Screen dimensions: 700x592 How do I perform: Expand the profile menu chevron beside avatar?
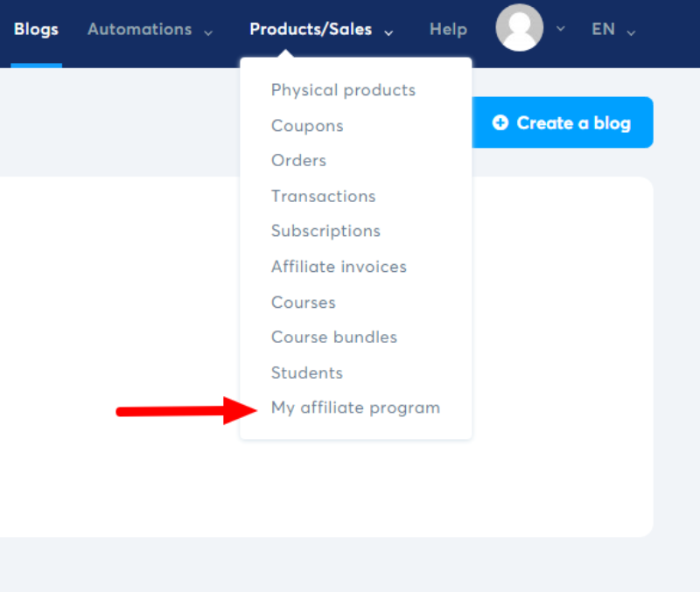(561, 29)
